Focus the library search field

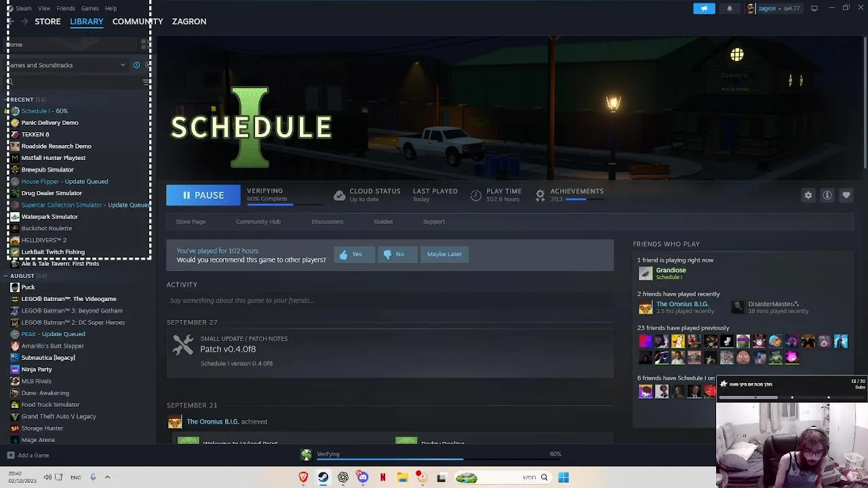pyautogui.click(x=73, y=81)
